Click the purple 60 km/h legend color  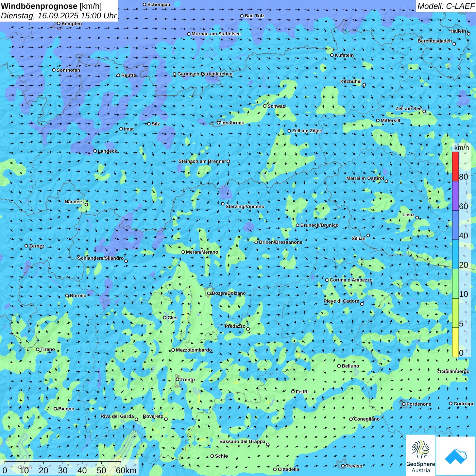pyautogui.click(x=455, y=196)
